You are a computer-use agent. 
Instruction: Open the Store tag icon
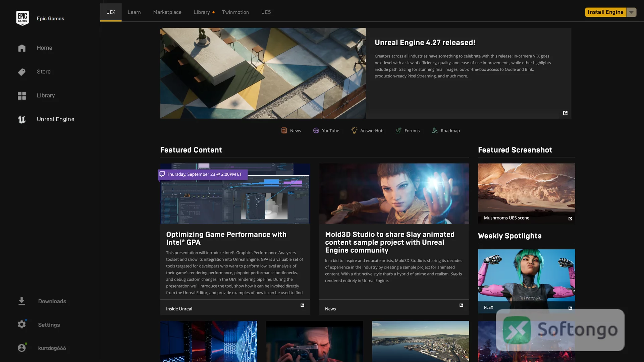tap(22, 72)
